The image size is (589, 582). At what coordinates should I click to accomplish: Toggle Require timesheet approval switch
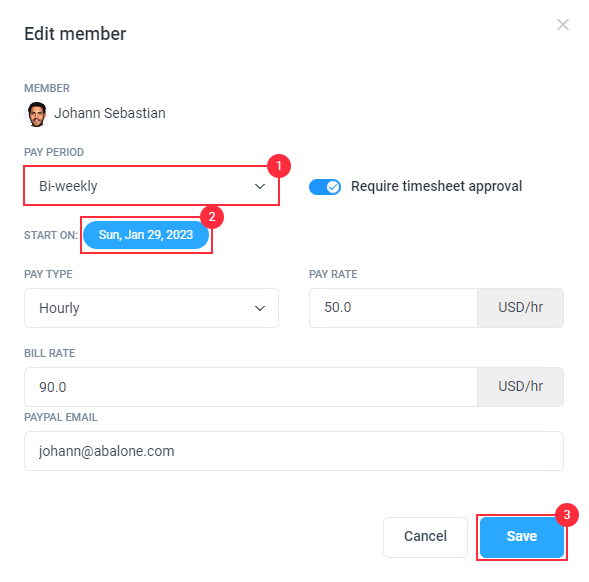pos(325,187)
